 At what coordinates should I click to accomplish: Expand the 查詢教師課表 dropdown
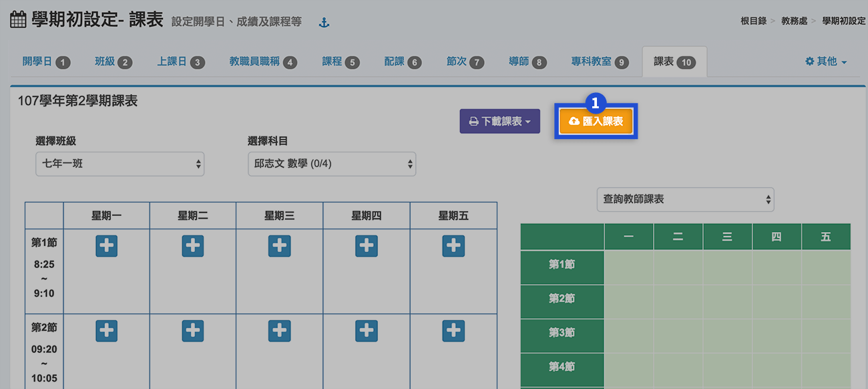point(685,199)
